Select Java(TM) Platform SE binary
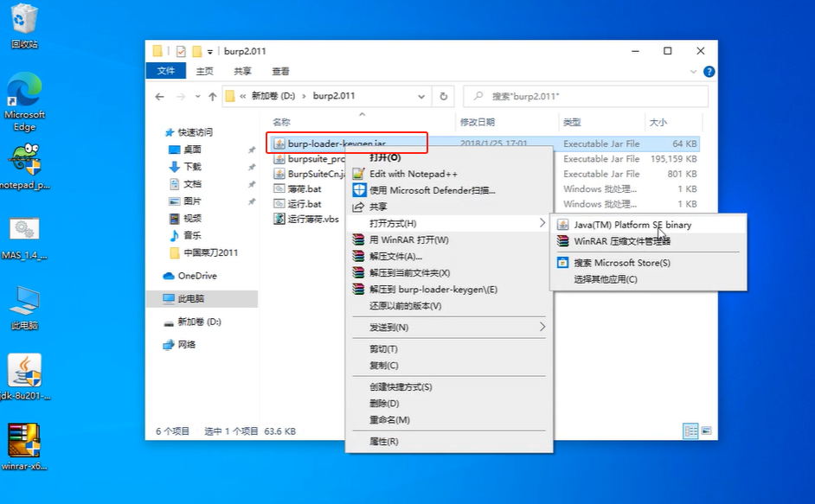815x504 pixels. [648, 225]
